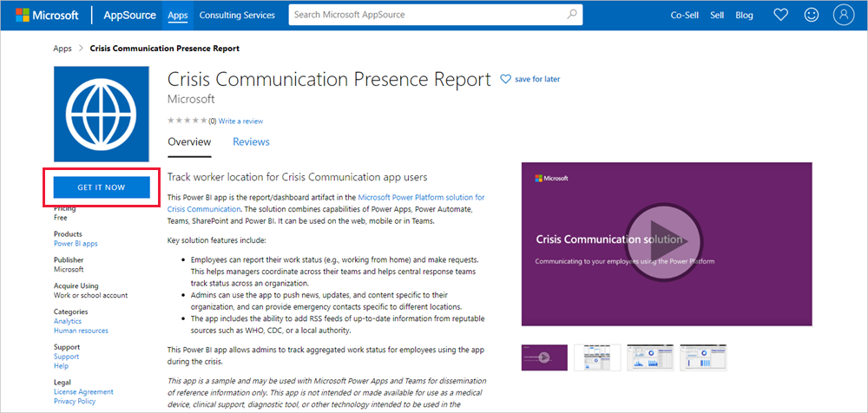Focus the Search Microsoft AppSource field
This screenshot has height=413, width=868.
pyautogui.click(x=435, y=15)
